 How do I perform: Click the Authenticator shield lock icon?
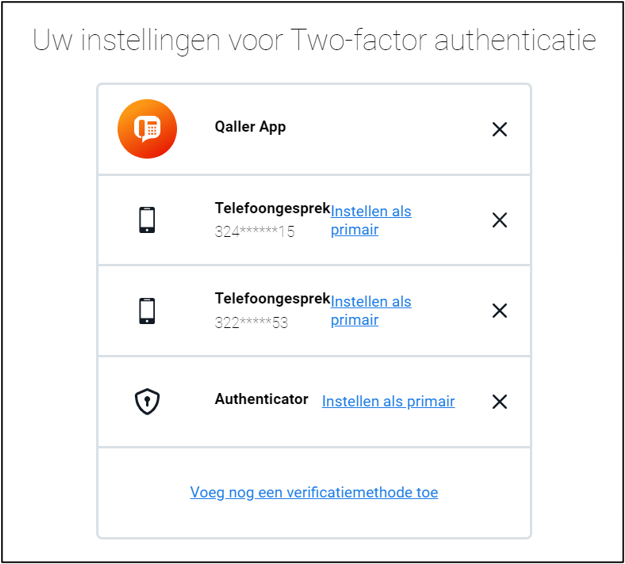click(147, 401)
